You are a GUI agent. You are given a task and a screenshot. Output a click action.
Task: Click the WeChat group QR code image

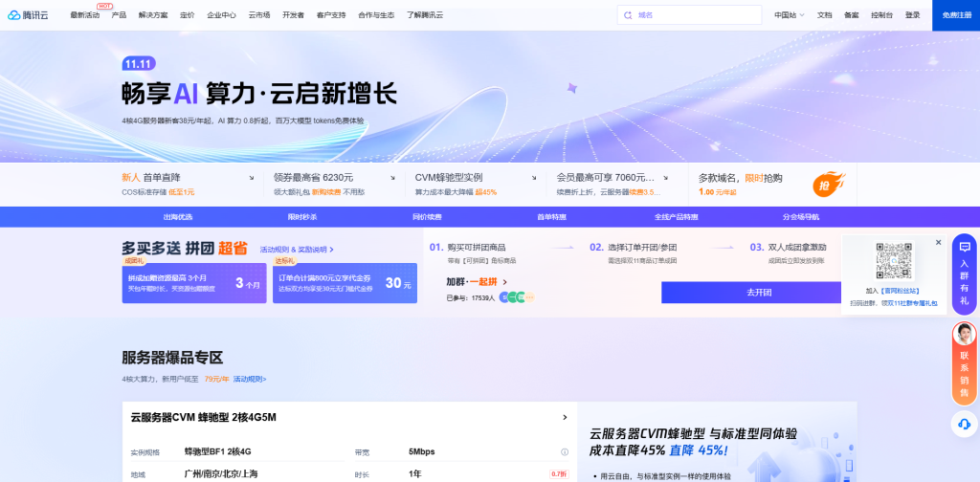(x=894, y=261)
